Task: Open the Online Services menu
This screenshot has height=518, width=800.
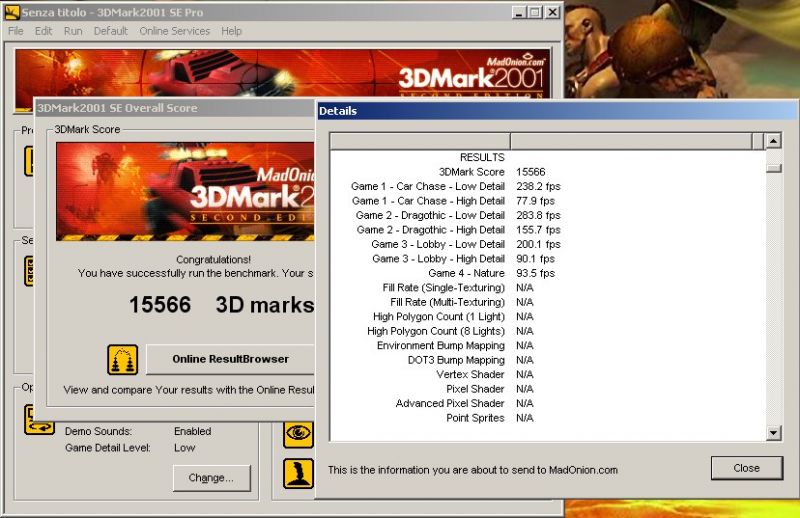Action: (x=174, y=31)
